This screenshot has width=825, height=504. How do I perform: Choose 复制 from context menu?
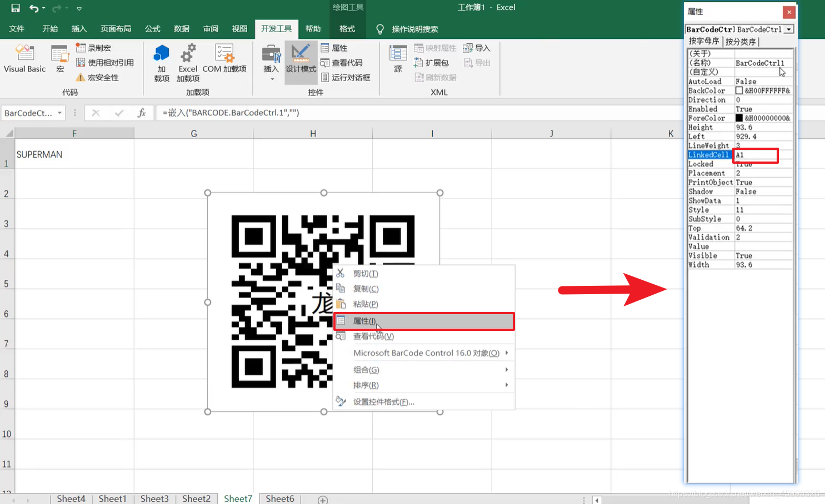(424, 289)
